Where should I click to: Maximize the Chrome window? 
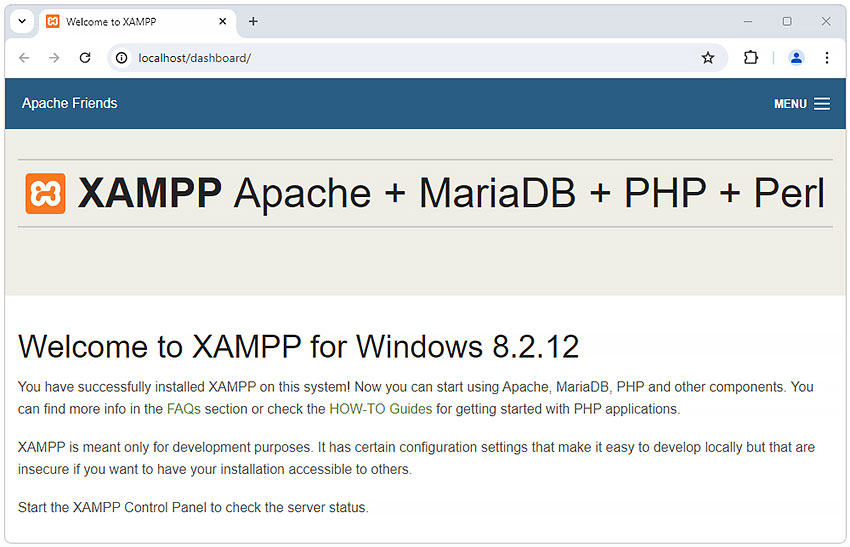pos(787,22)
